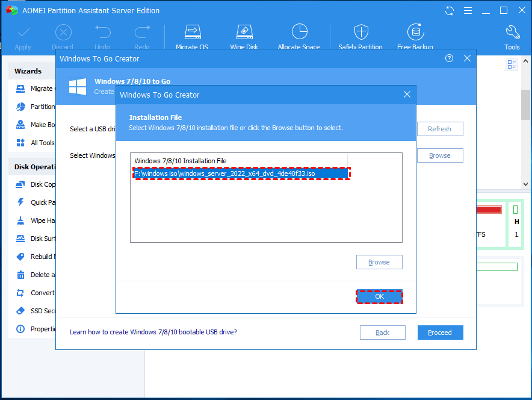Select Wipe Hard Drive sidebar operation
This screenshot has width=532, height=400.
[x=36, y=220]
